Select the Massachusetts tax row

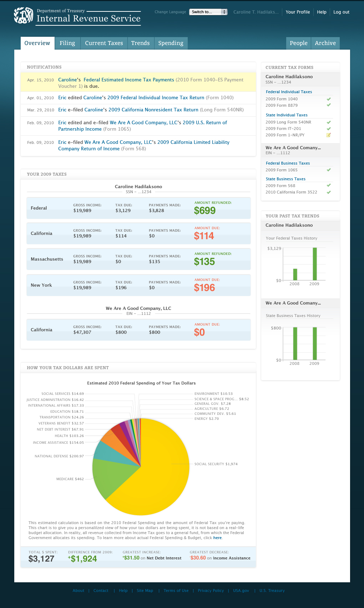(138, 259)
